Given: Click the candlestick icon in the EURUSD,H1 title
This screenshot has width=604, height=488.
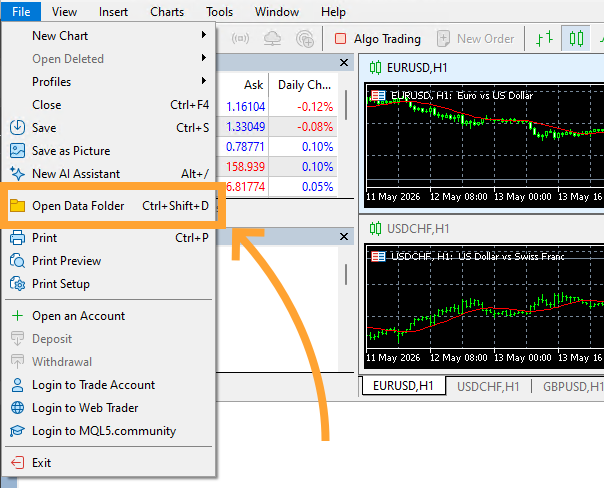Looking at the screenshot, I should point(375,67).
